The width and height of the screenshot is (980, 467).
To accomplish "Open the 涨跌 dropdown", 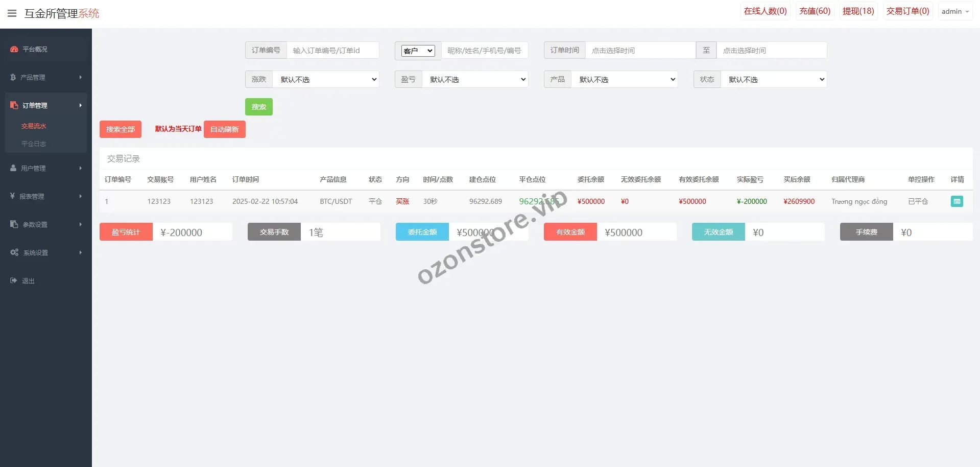I will pos(326,79).
